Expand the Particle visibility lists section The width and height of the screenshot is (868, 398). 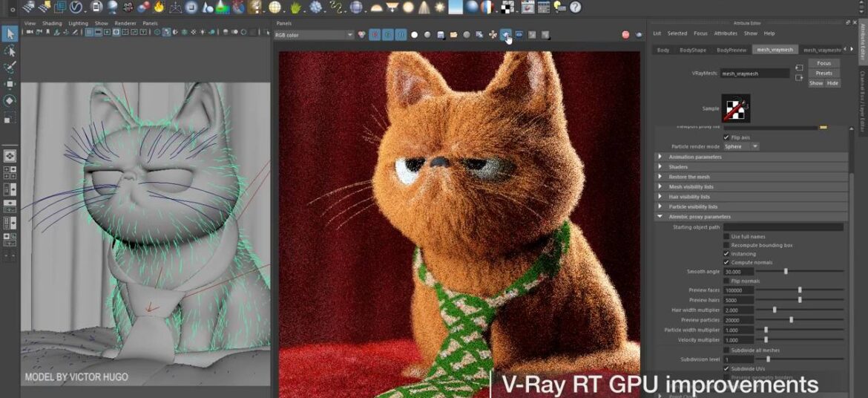point(752,206)
